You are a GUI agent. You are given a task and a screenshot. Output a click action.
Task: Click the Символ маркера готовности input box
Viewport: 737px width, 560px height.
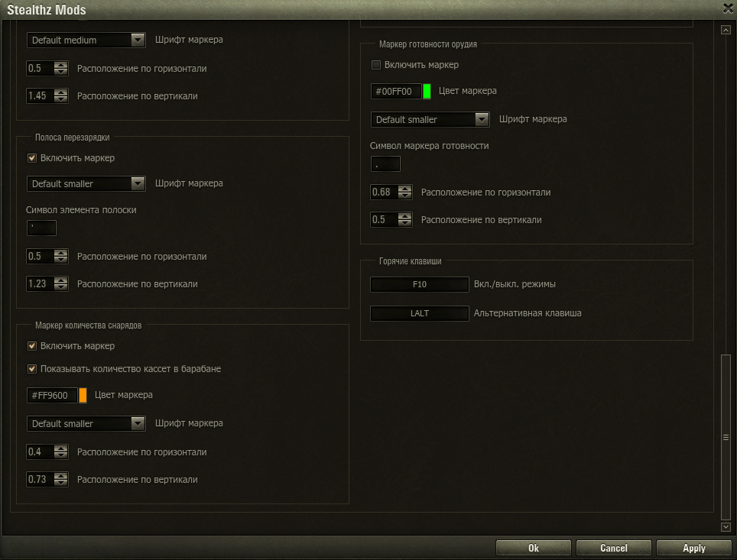(385, 164)
